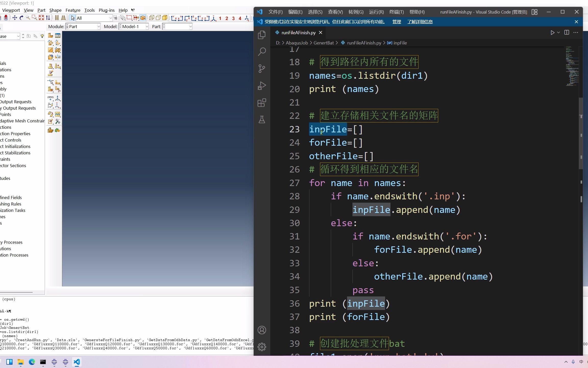Toggle shaded render style cube

tap(165, 18)
